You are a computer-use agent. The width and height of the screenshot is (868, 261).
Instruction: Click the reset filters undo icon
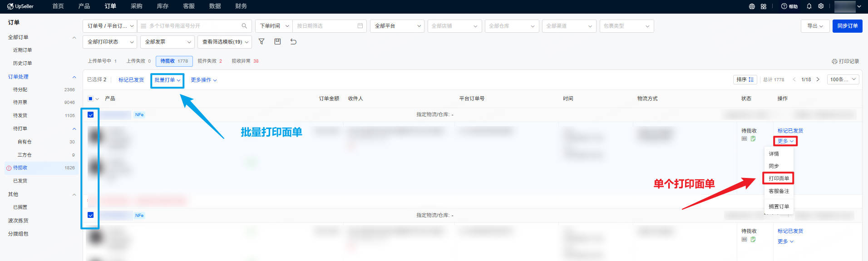click(293, 41)
